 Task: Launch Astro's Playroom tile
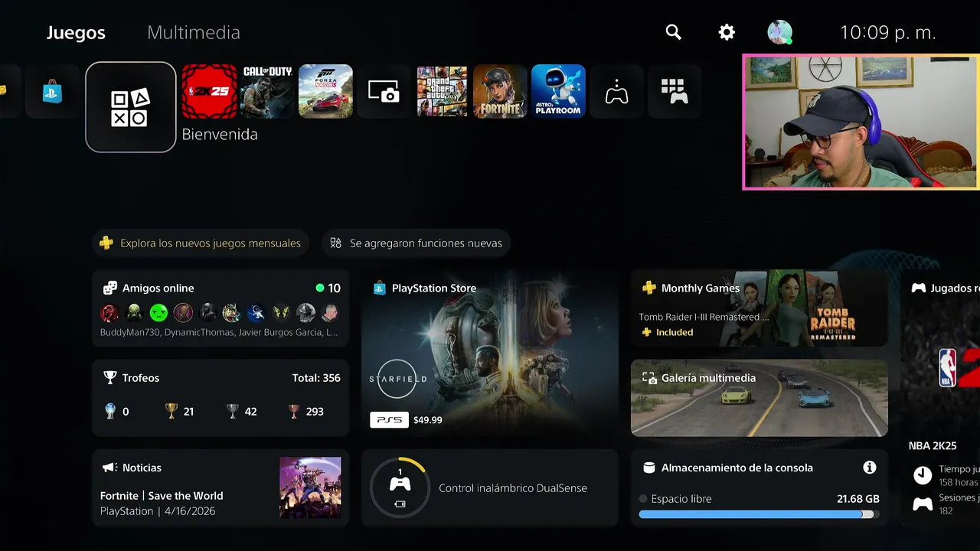pyautogui.click(x=558, y=91)
